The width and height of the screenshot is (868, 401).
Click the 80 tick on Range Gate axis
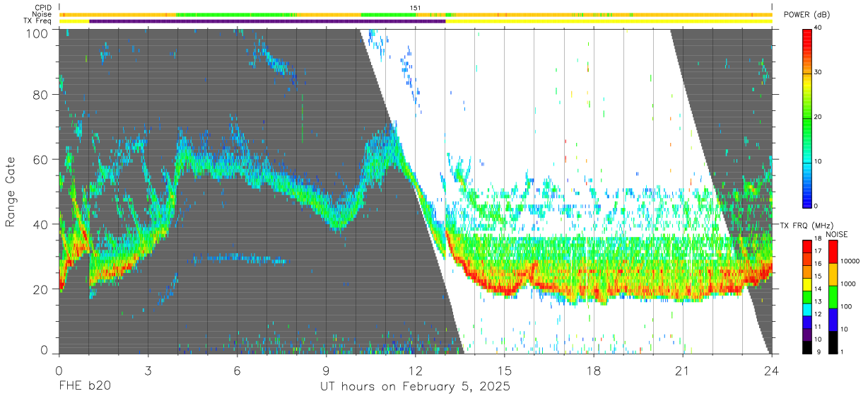point(41,95)
